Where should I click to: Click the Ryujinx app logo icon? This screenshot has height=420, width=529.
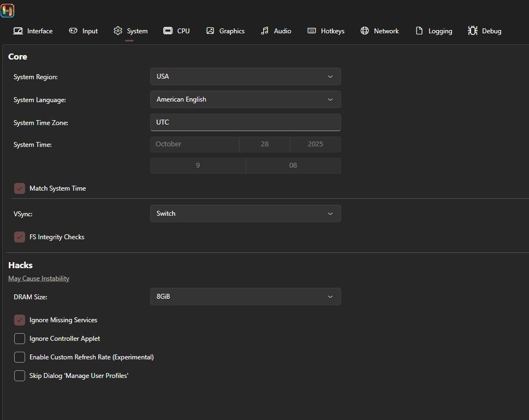point(8,10)
